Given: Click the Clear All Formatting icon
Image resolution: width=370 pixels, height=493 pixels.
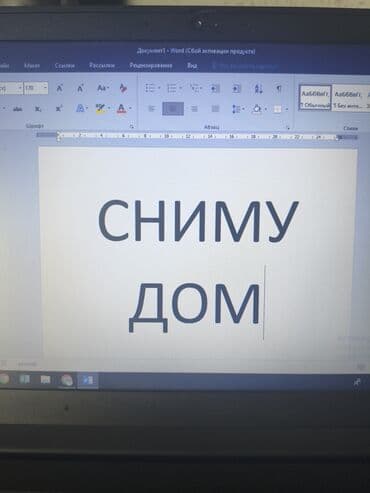Looking at the screenshot, I should [123, 88].
